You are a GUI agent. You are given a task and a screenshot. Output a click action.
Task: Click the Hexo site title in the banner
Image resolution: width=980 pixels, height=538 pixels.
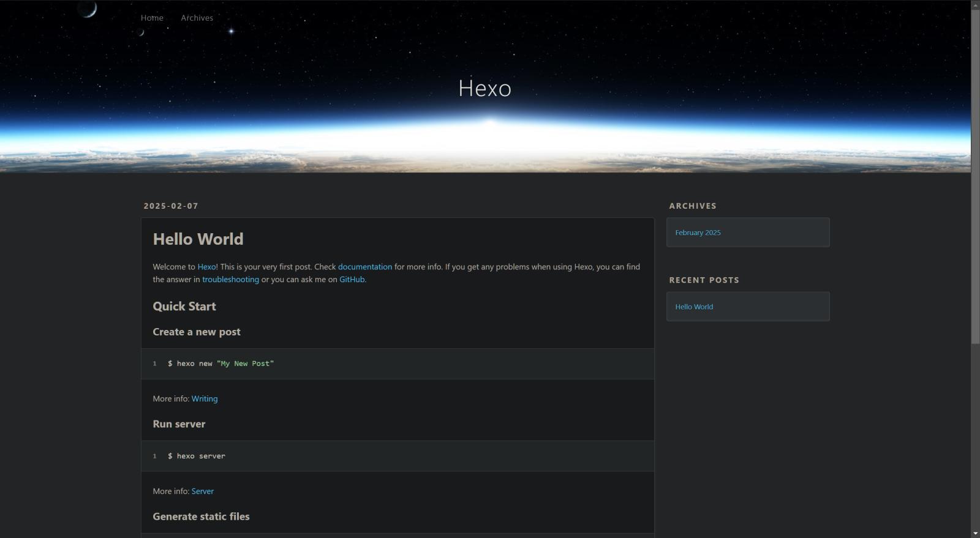coord(484,89)
